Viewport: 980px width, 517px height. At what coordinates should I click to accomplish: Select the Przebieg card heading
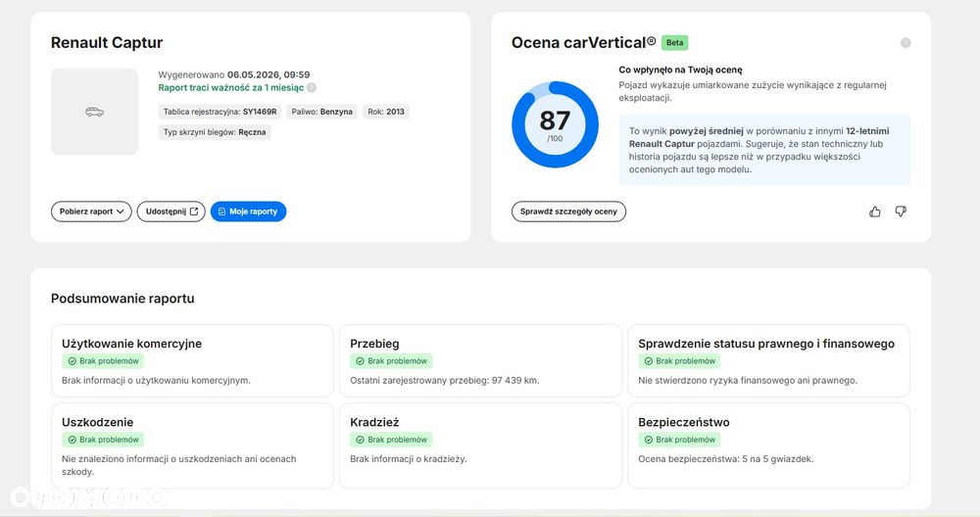pos(374,344)
